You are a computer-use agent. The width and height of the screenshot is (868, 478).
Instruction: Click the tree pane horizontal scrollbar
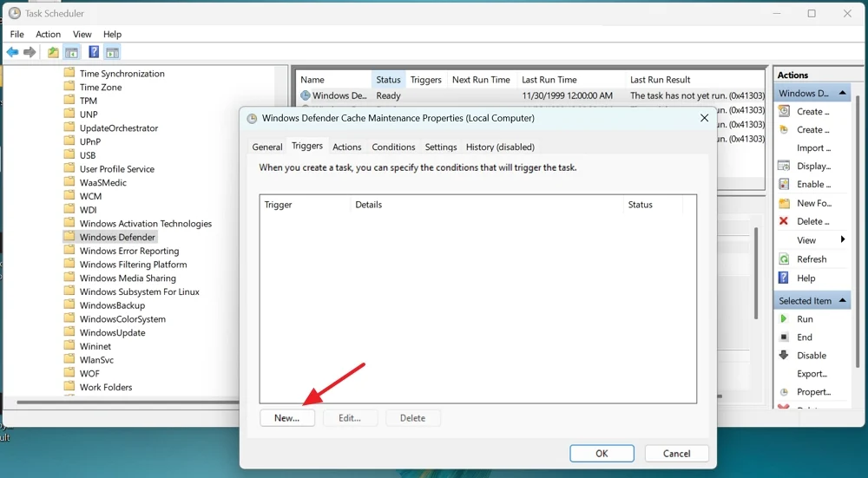click(x=128, y=403)
